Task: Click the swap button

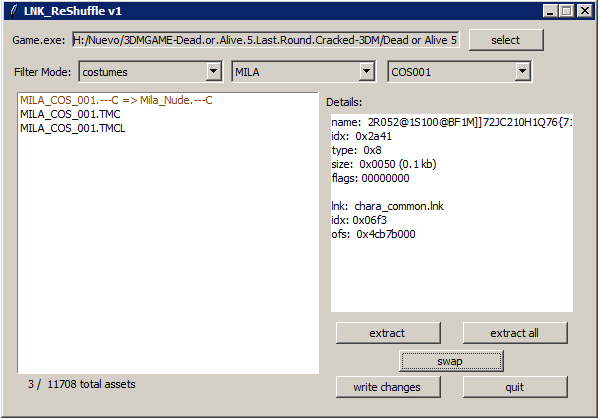Action: tap(450, 360)
